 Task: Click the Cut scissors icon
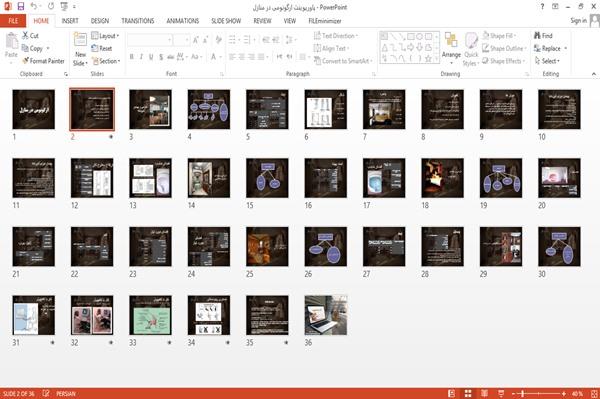(26, 36)
